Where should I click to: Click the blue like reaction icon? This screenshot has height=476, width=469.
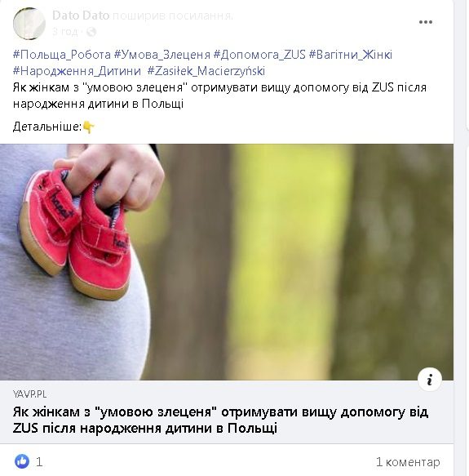pyautogui.click(x=22, y=461)
